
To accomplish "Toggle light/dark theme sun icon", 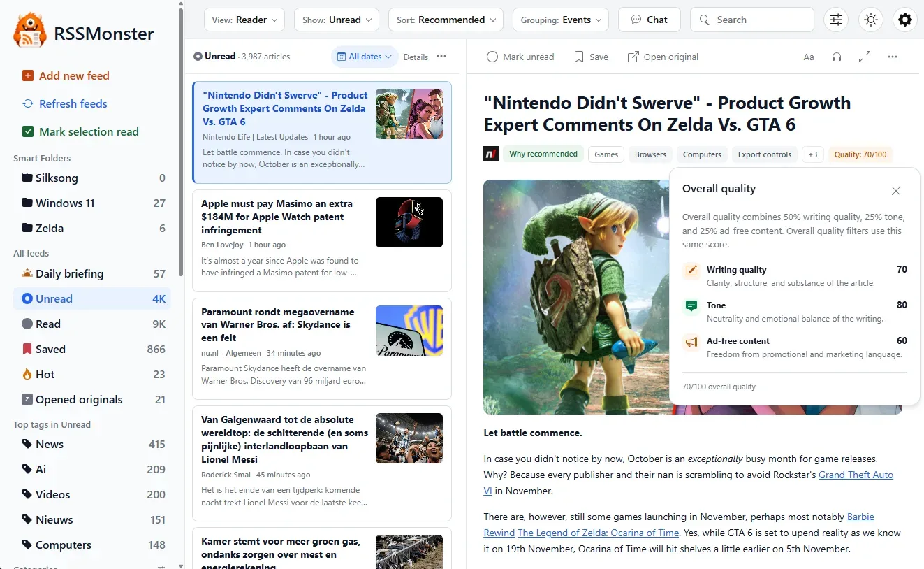I will [x=870, y=20].
